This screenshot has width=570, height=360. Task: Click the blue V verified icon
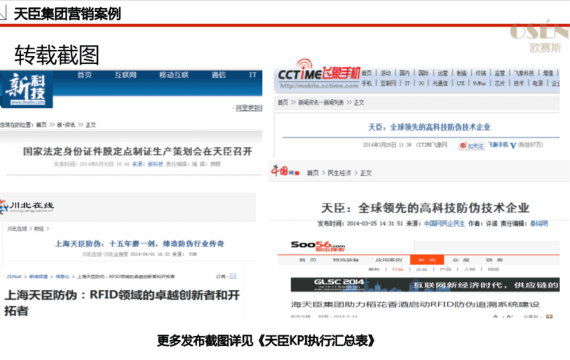click(x=513, y=145)
